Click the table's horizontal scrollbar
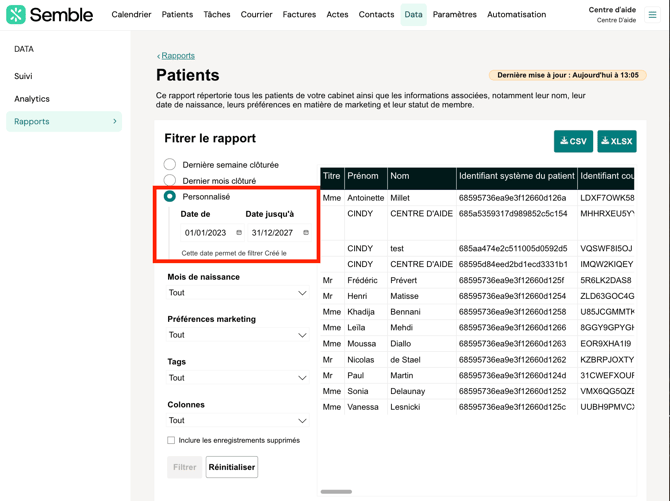 pos(336,492)
